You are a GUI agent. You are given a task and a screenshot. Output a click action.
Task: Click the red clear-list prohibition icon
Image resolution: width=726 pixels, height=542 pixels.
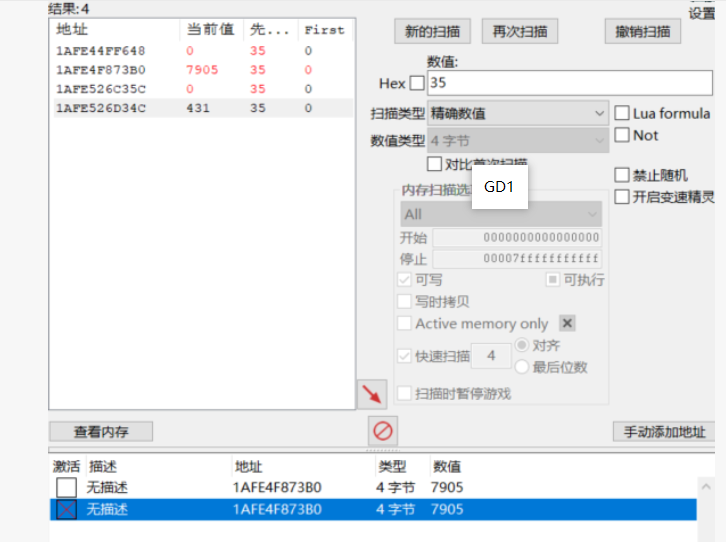click(383, 431)
